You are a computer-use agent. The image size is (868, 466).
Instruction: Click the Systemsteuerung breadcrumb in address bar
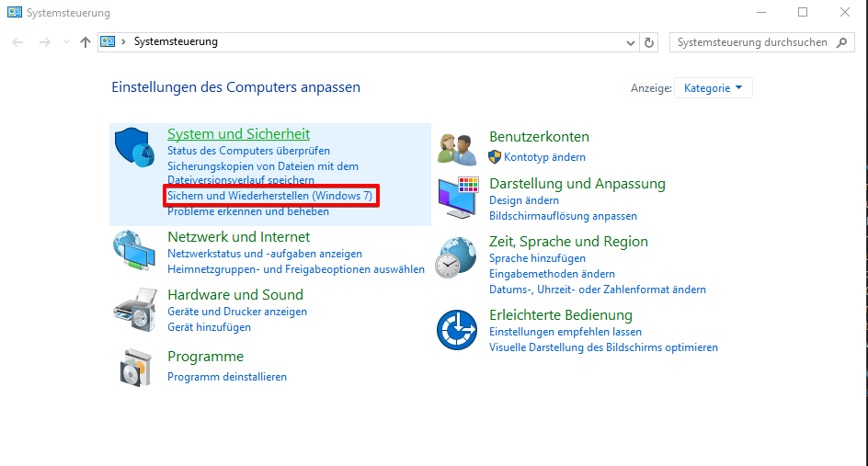click(176, 42)
